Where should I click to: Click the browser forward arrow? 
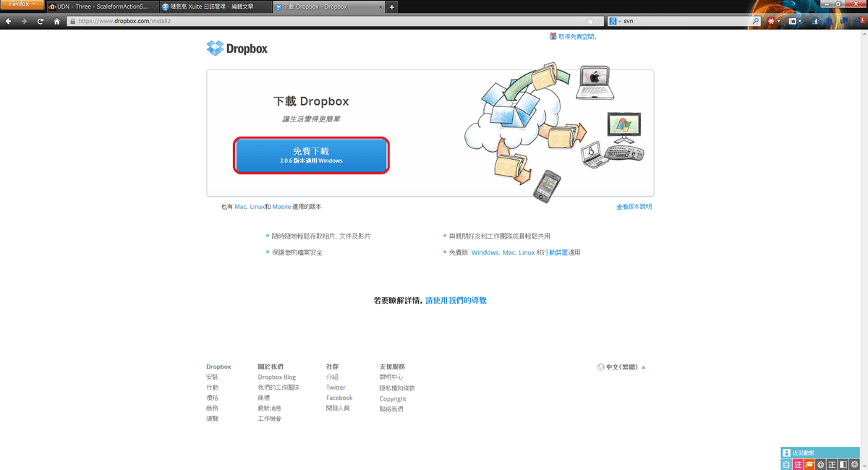click(x=24, y=22)
